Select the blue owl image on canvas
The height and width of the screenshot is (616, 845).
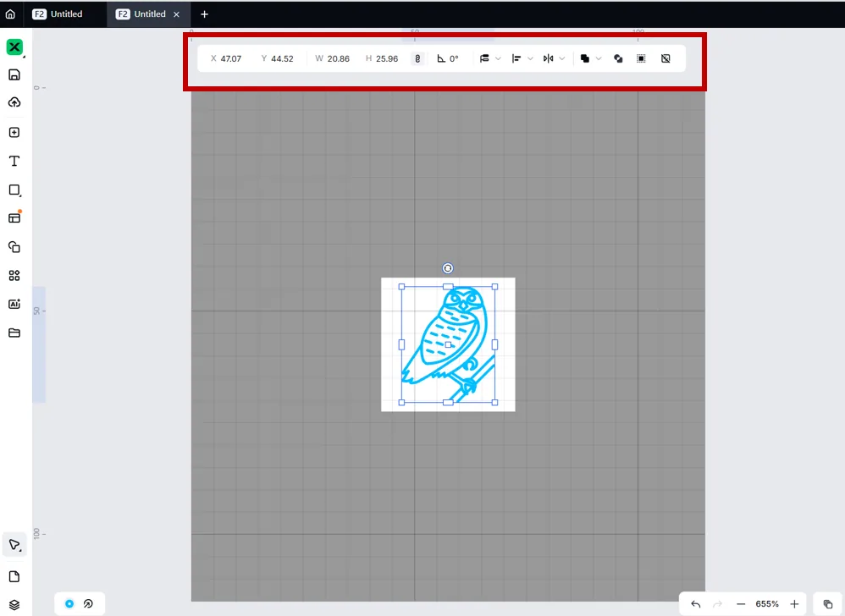pos(448,344)
